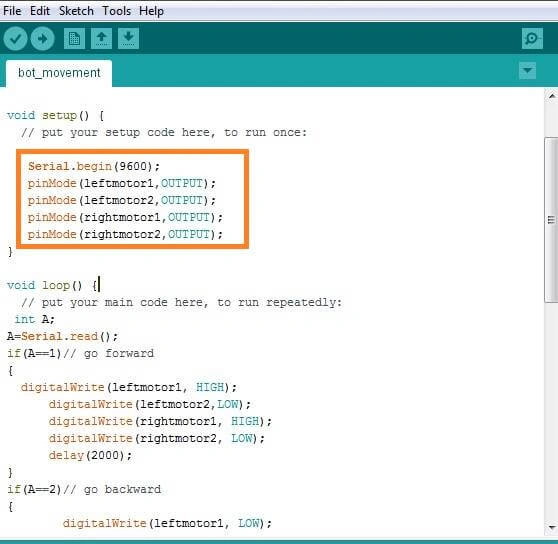
Task: Click the pinMode(leftmotor1,OUTPUT); line
Action: click(122, 183)
